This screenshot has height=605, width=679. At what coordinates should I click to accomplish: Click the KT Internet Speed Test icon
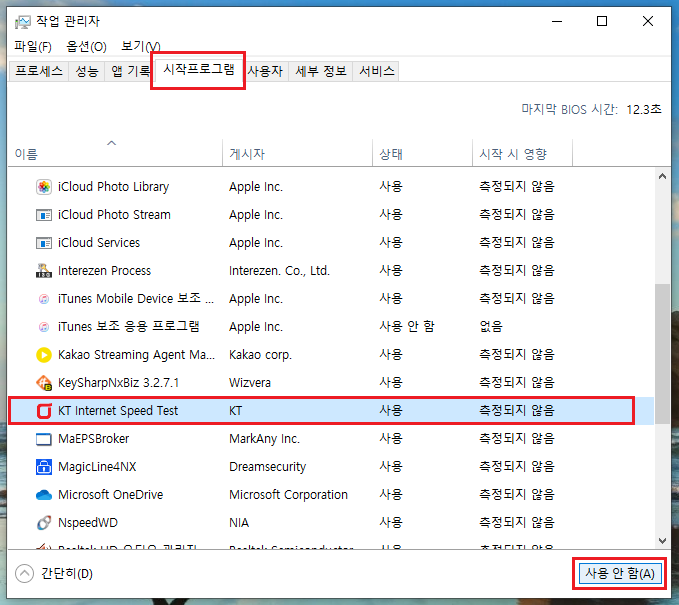pyautogui.click(x=44, y=411)
